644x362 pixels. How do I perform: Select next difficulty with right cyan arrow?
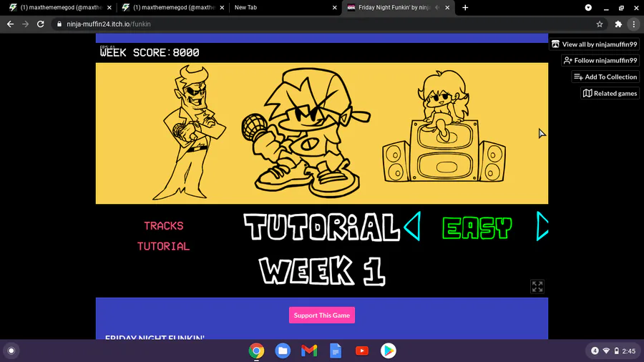point(542,226)
